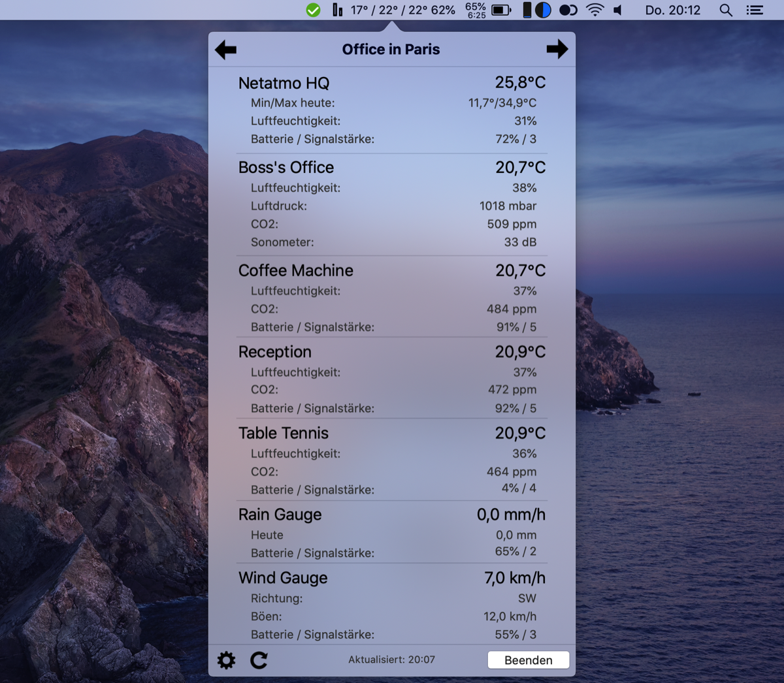Screen dimensions: 784x683
Task: Open settings via the gear icon
Action: point(226,660)
